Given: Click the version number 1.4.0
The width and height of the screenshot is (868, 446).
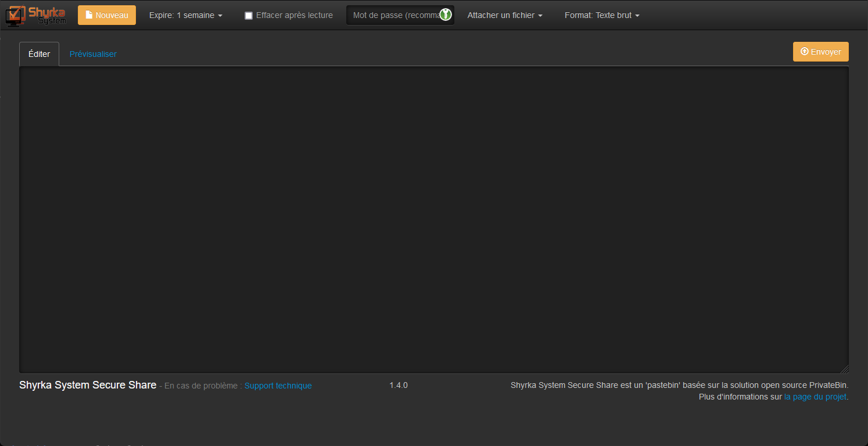Looking at the screenshot, I should coord(398,385).
